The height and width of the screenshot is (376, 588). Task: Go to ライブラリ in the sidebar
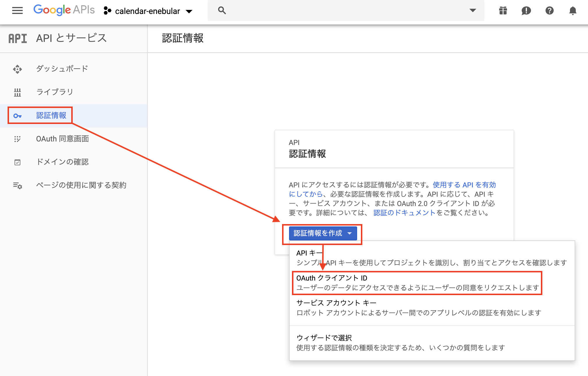coord(74,92)
